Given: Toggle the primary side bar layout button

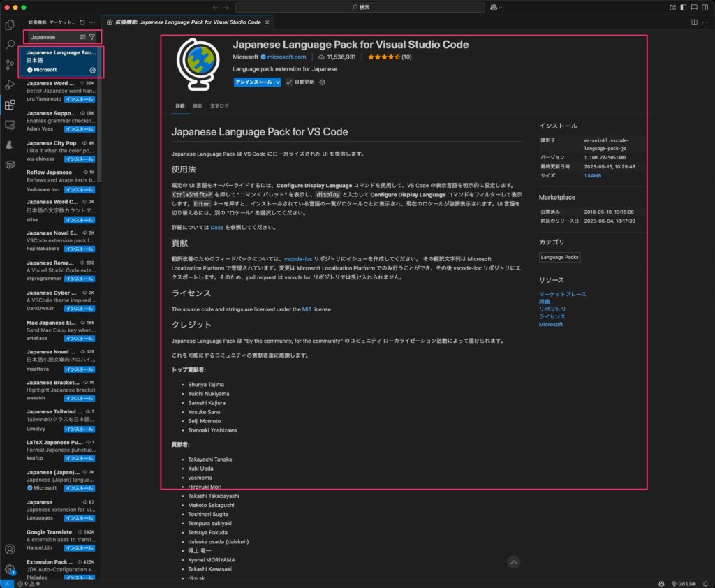Looking at the screenshot, I should pos(683,7).
